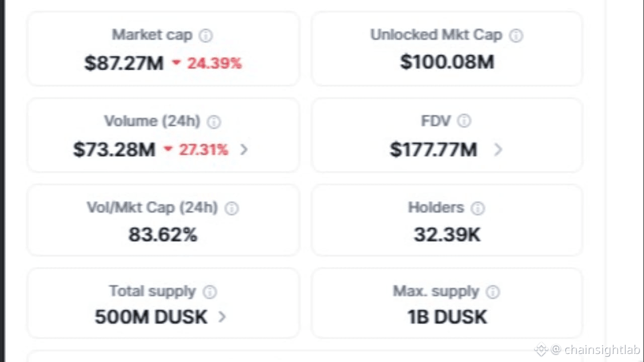Show info for Vol/Mkt Cap (24h)
Screen dimensions: 644x362
tap(231, 209)
